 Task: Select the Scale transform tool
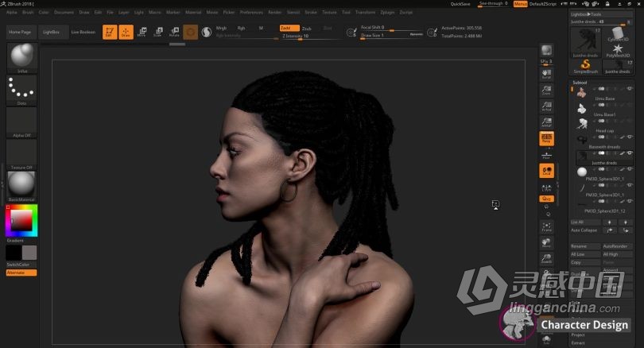[x=158, y=32]
